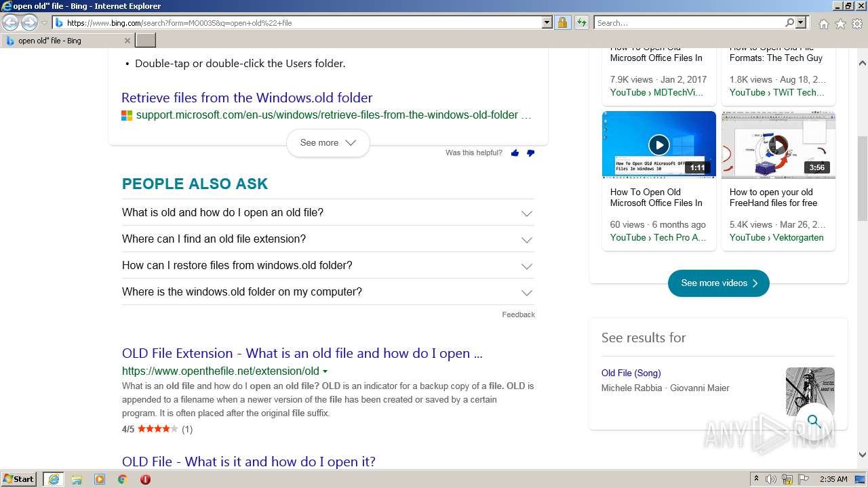Open the address bar autocomplete dropdown

click(547, 23)
